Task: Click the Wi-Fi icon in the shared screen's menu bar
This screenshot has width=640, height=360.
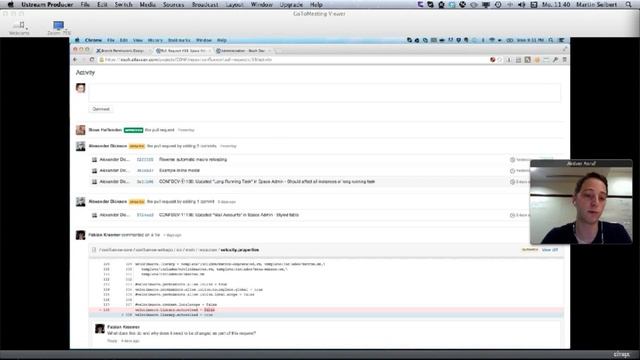Action: tap(492, 40)
